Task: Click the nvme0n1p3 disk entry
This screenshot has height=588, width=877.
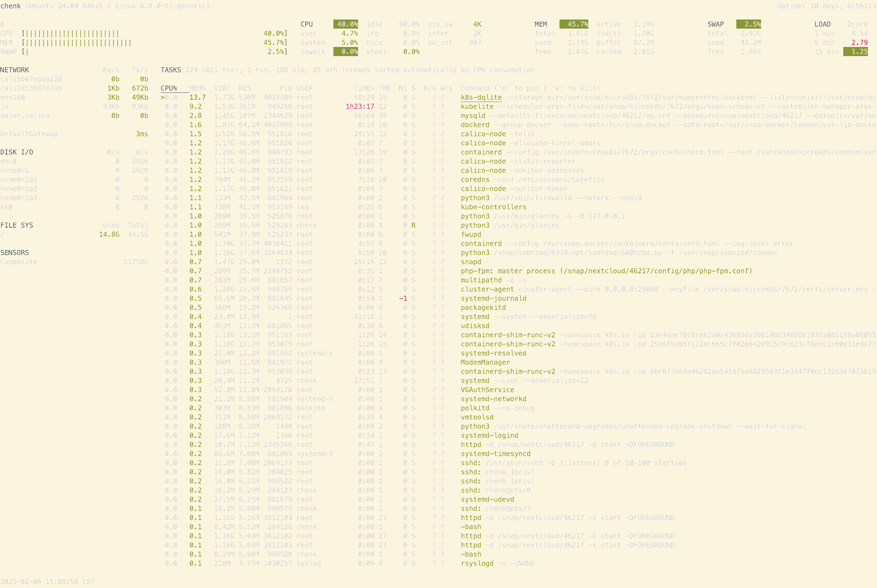Action: pyautogui.click(x=19, y=198)
